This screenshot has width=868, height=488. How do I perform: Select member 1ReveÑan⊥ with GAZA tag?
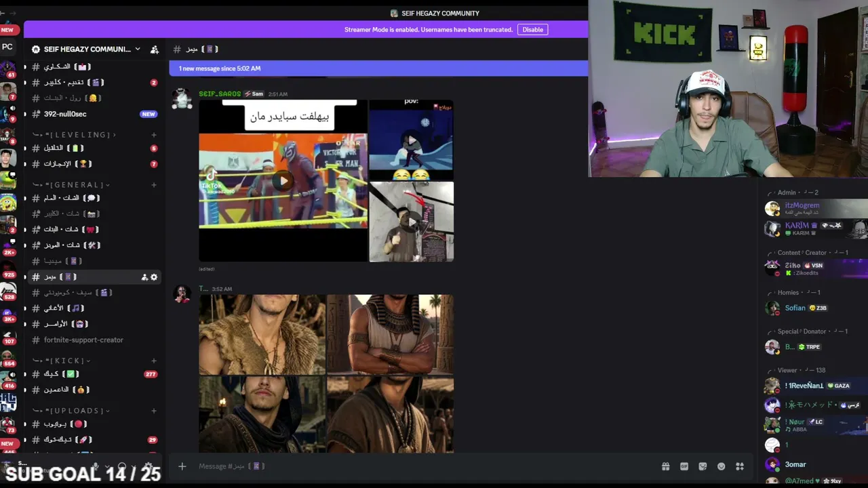816,386
